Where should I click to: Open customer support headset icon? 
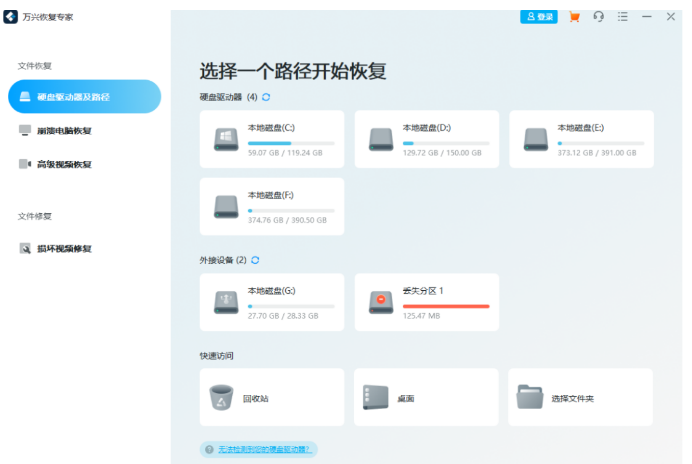(x=598, y=17)
